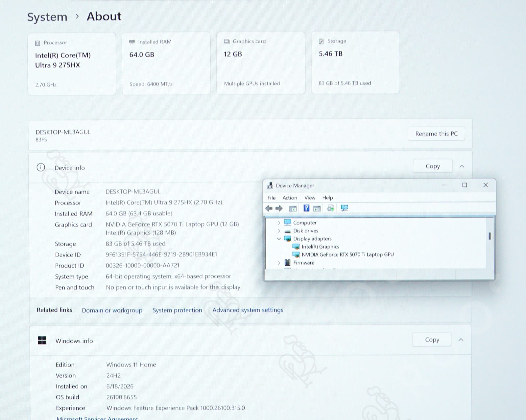The width and height of the screenshot is (526, 420).
Task: Select the Computer monitor icon in the device tree
Action: pyautogui.click(x=288, y=223)
